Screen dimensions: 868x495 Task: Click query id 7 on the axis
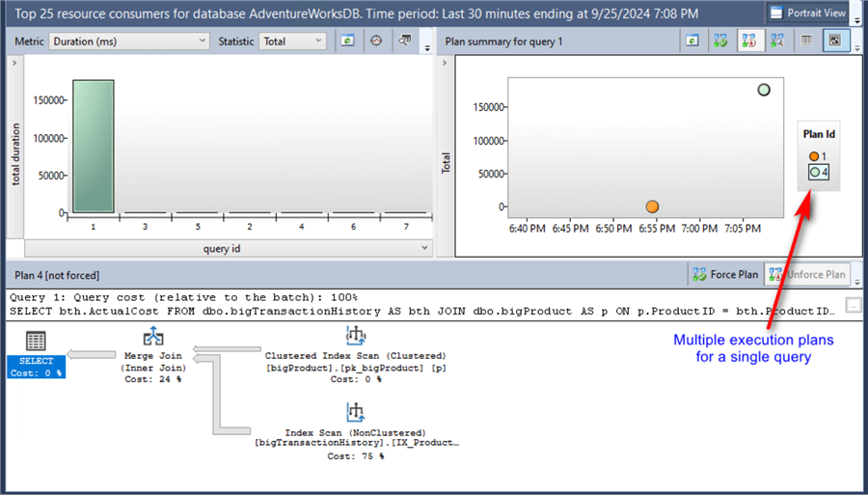click(406, 227)
